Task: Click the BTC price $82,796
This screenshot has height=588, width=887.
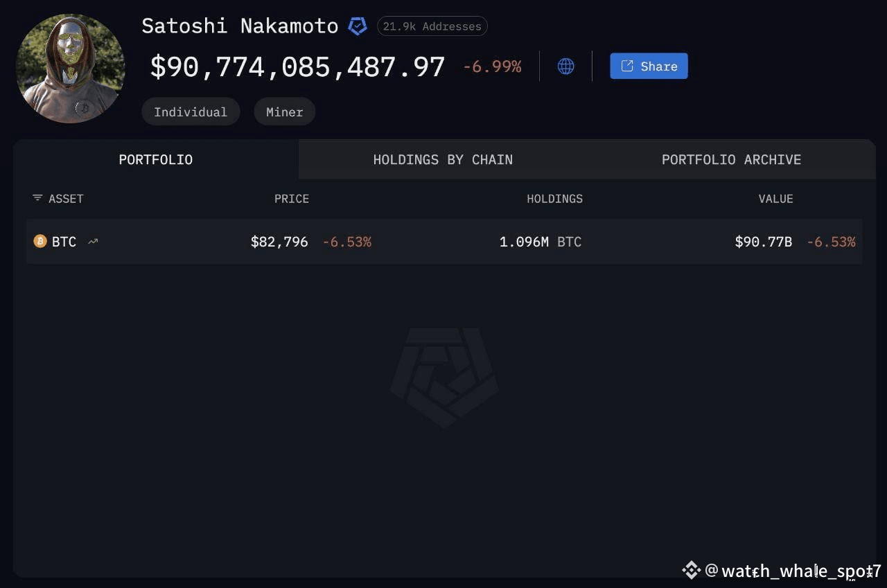Action: 279,242
